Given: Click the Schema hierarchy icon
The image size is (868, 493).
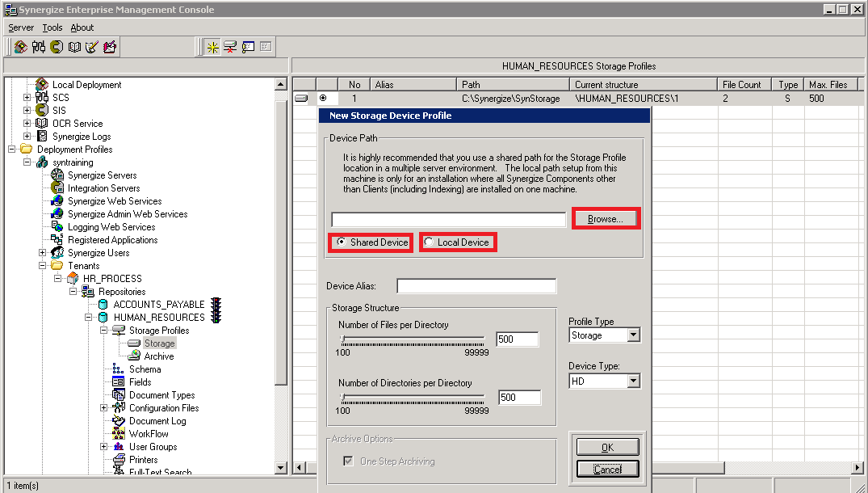Looking at the screenshot, I should tap(118, 369).
